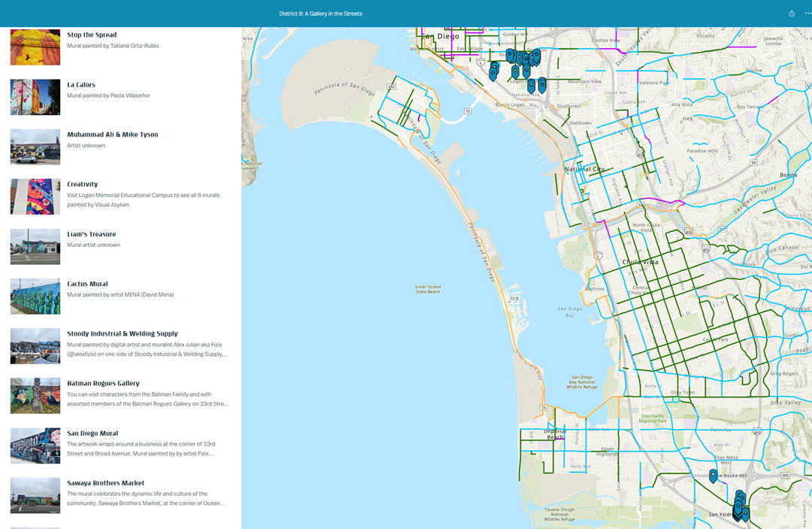812x529 pixels.
Task: Select the La Calors mural entry
Action: pos(81,85)
